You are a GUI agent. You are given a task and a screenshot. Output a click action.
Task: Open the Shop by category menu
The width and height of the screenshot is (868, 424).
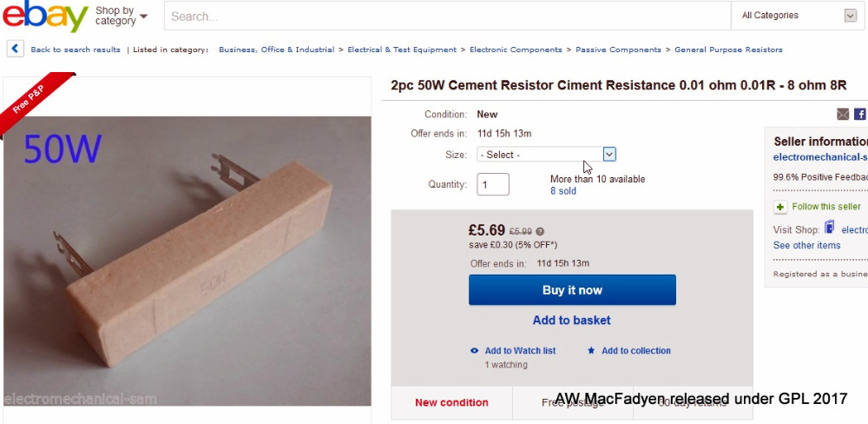[x=121, y=16]
